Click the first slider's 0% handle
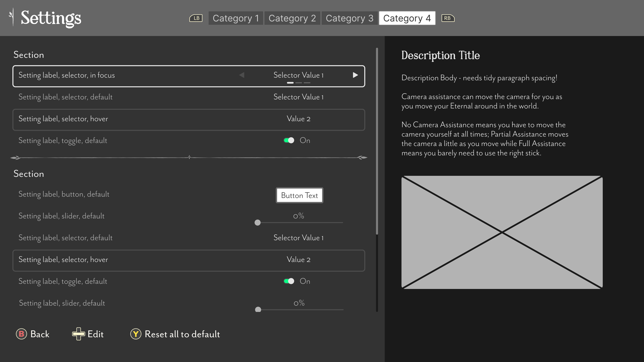The image size is (644, 362). point(257,222)
